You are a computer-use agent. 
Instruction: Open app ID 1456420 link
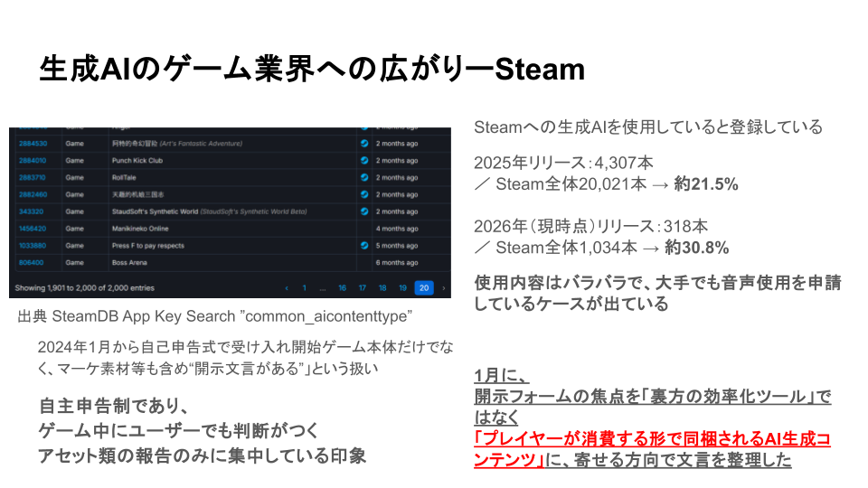[33, 229]
